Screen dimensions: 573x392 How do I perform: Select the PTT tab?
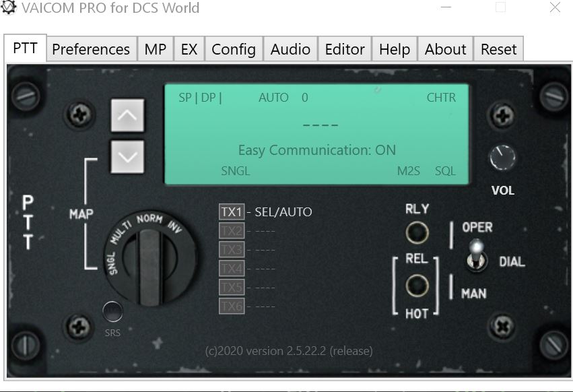pyautogui.click(x=25, y=48)
